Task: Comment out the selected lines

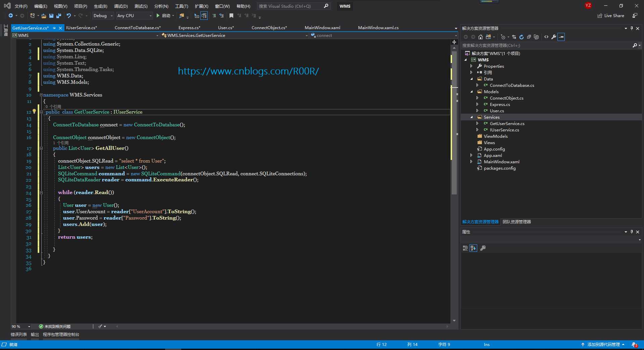Action: pos(214,16)
